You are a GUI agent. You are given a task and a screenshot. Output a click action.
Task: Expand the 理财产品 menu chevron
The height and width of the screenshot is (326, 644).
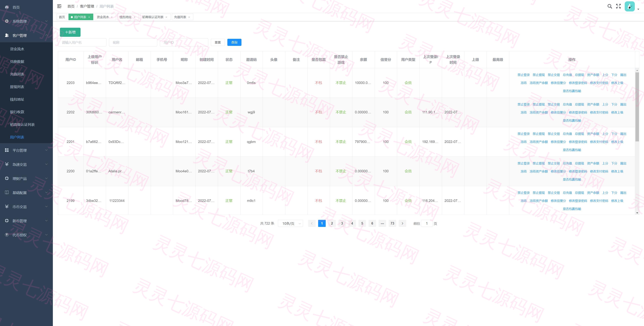tap(46, 178)
